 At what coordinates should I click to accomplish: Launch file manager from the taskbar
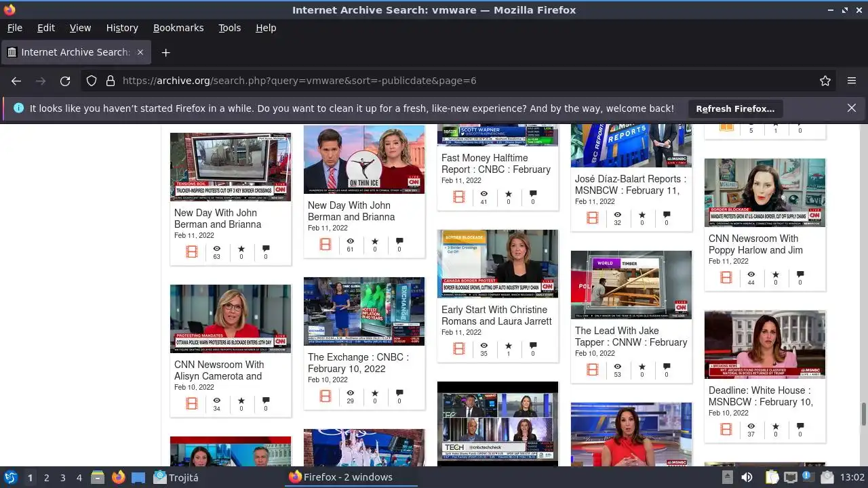[x=98, y=477]
